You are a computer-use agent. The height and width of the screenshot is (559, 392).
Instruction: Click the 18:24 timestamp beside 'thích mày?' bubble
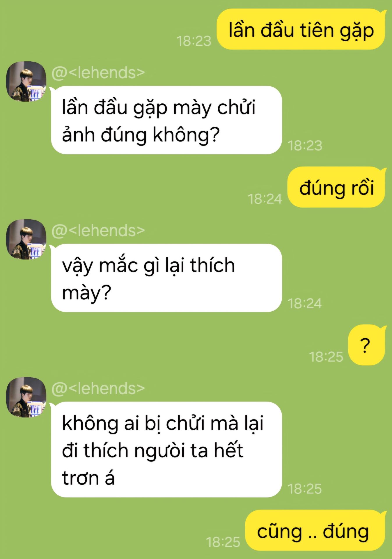click(x=305, y=304)
